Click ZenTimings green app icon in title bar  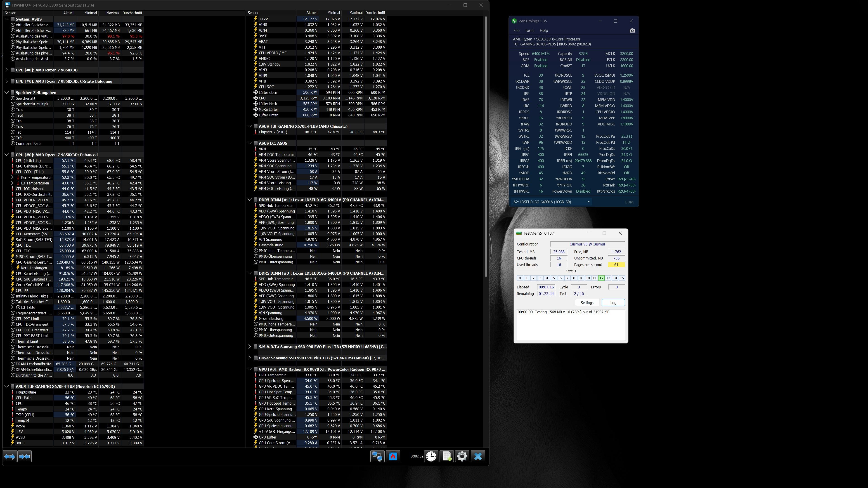[x=514, y=21]
